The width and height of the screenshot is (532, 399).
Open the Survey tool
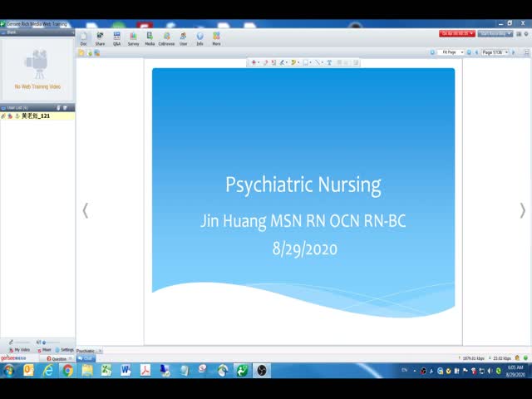[133, 38]
